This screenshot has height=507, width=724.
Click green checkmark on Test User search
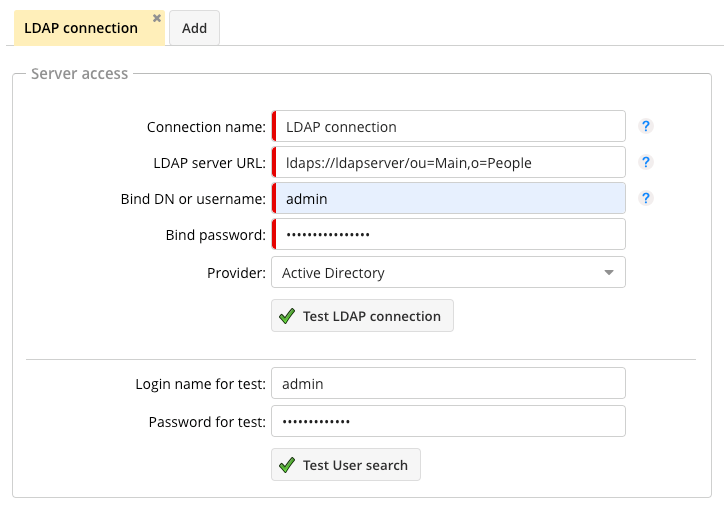click(287, 465)
